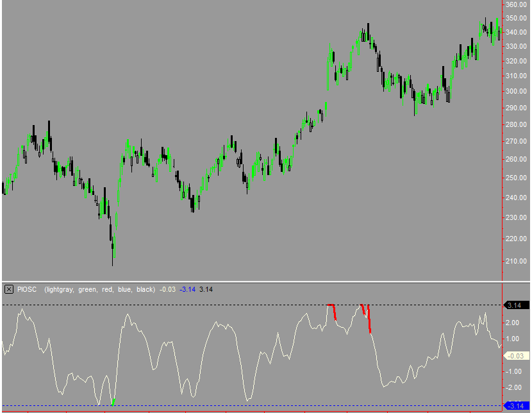Click the black 3.14 axis tag
Image resolution: width=532 pixels, height=413 pixels.
pyautogui.click(x=515, y=305)
